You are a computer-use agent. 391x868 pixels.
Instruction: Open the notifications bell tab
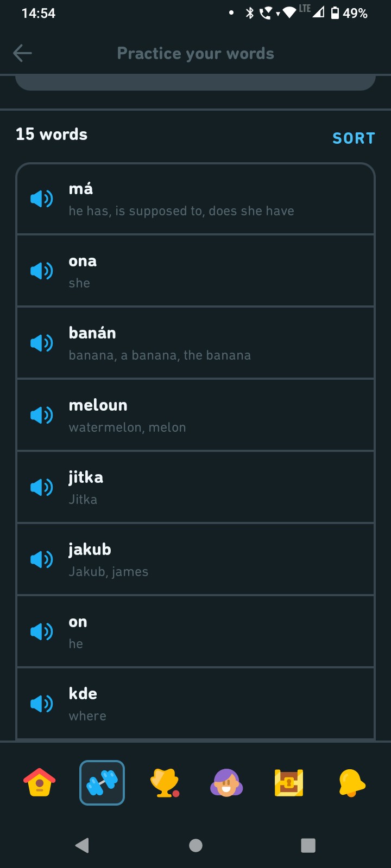coord(352,783)
